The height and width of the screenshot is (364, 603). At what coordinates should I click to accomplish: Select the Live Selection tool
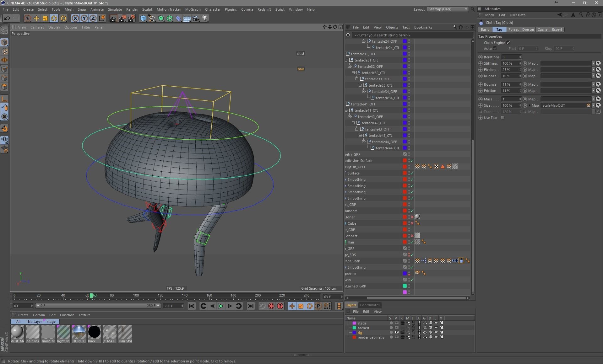click(27, 18)
